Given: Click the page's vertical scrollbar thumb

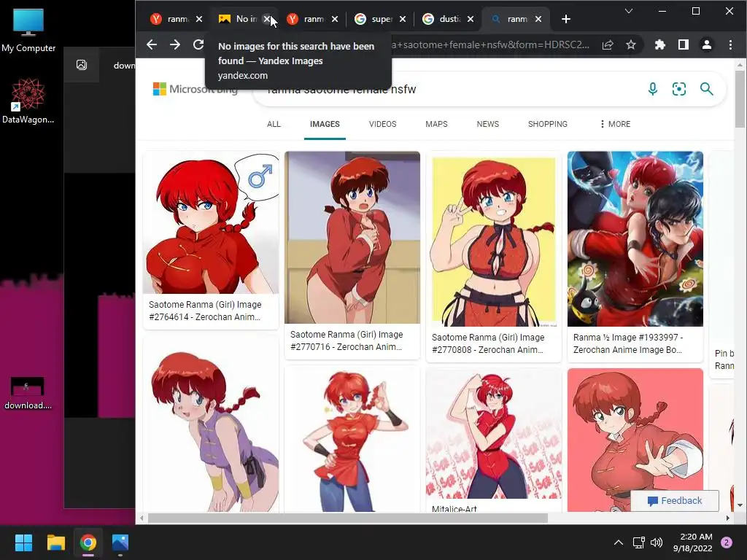Looking at the screenshot, I should 740,98.
